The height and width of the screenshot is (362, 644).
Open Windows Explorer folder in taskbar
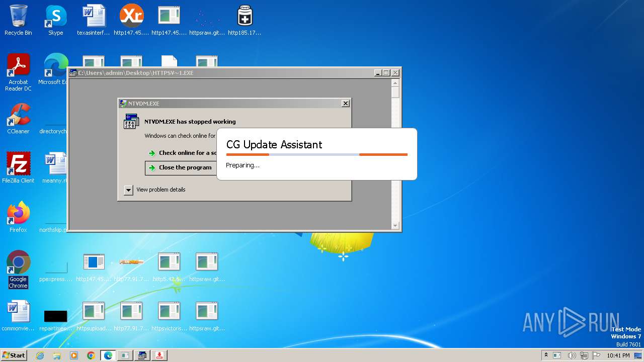[57, 355]
